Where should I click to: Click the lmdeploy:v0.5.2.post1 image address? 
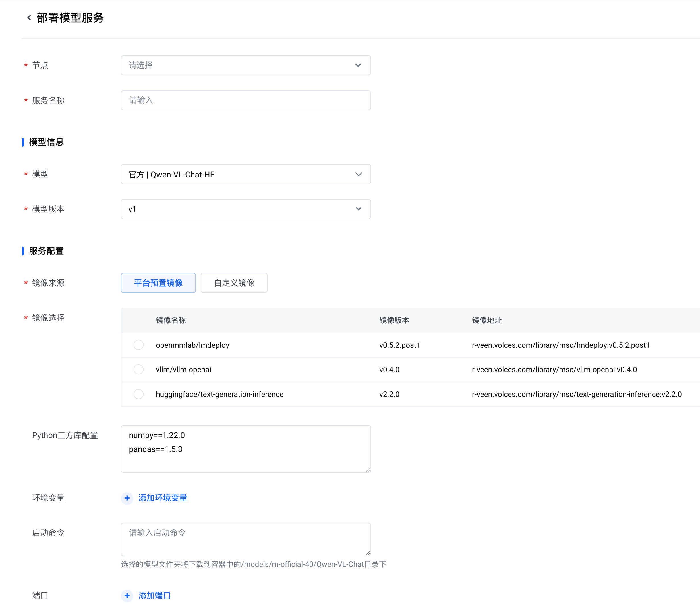pyautogui.click(x=561, y=345)
